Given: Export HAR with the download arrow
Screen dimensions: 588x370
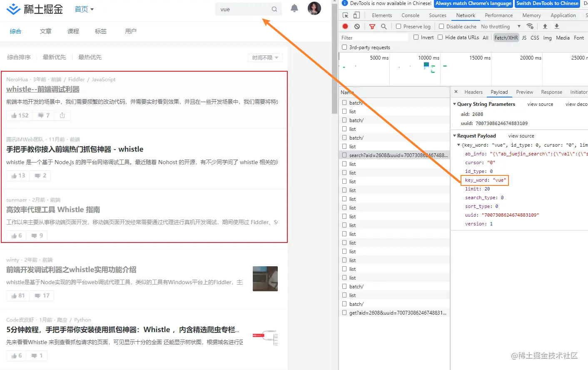Looking at the screenshot, I should coord(557,26).
